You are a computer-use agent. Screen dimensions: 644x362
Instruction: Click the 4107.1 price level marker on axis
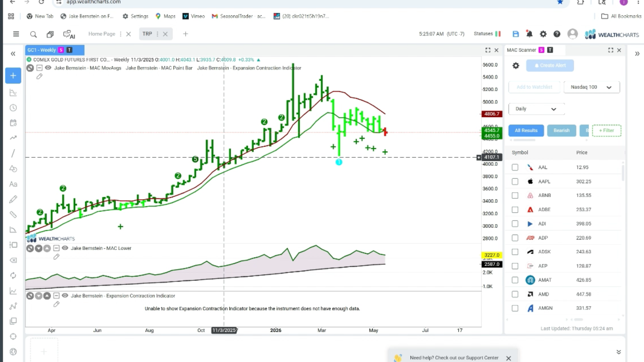[x=492, y=157]
